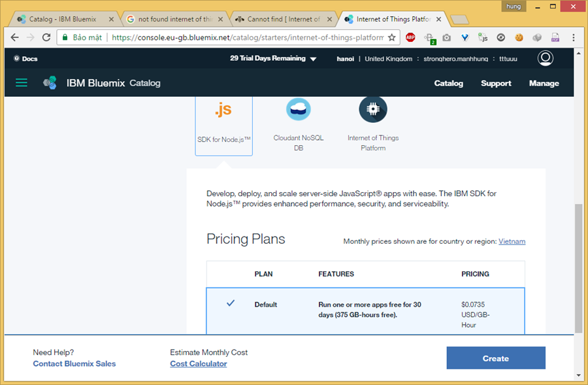The image size is (588, 385).
Task: Select the Default pricing plan checkmark
Action: coord(230,303)
